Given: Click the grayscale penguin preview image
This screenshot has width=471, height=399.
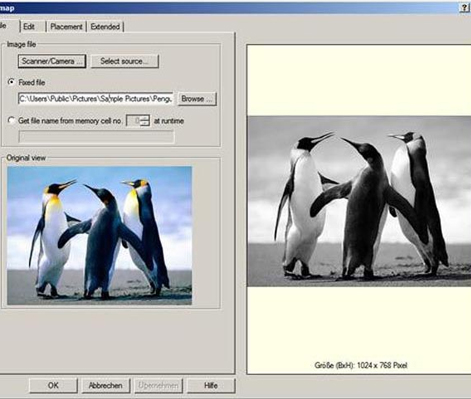Looking at the screenshot, I should pyautogui.click(x=359, y=201).
